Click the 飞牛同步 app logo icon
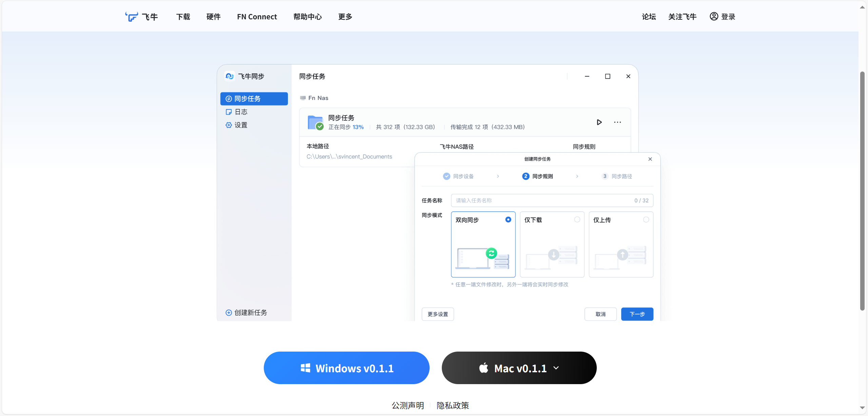 [x=230, y=76]
